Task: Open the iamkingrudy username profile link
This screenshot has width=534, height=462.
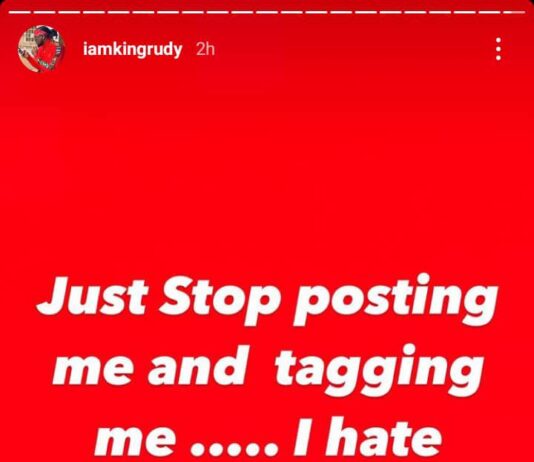Action: tap(132, 50)
